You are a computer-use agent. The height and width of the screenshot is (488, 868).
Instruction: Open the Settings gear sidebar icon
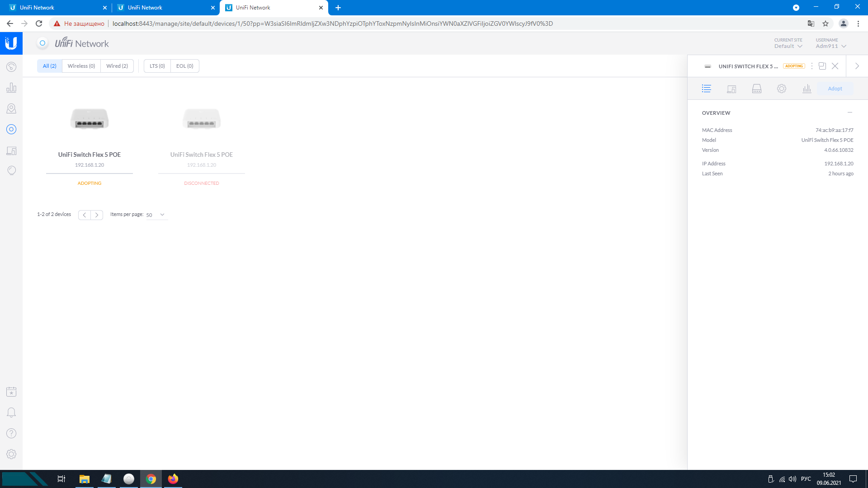pyautogui.click(x=11, y=454)
